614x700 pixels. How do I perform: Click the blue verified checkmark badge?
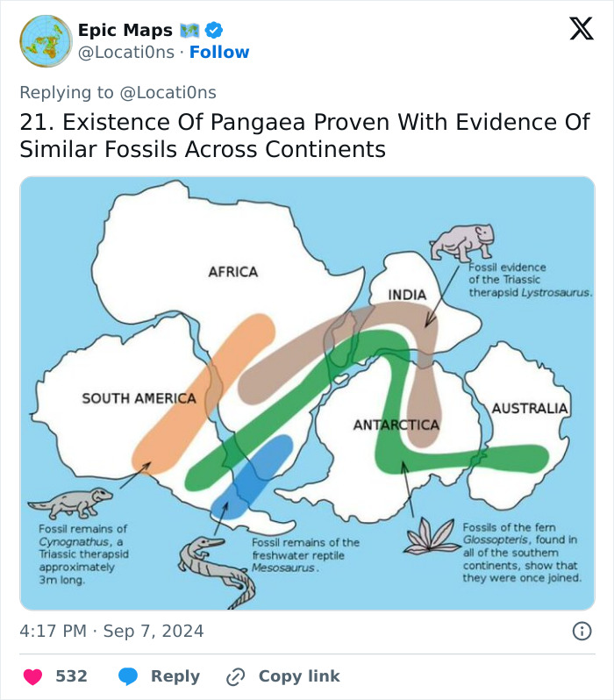tap(214, 31)
